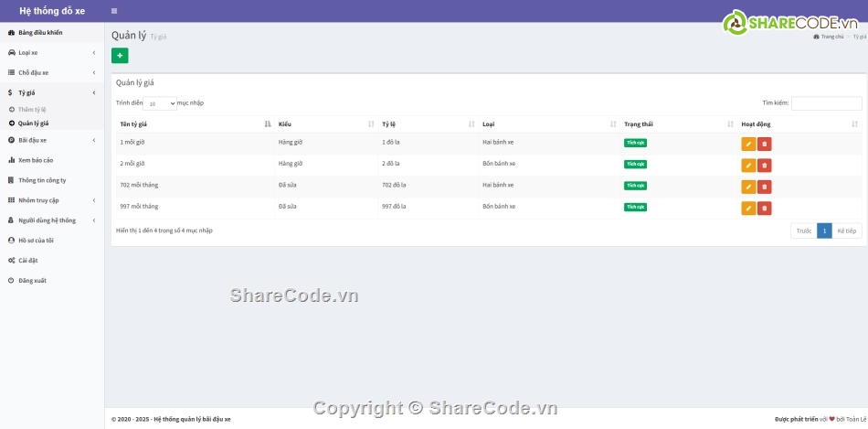Select the "Quản lý giá" submenu item
This screenshot has height=429, width=868.
[x=52, y=123]
